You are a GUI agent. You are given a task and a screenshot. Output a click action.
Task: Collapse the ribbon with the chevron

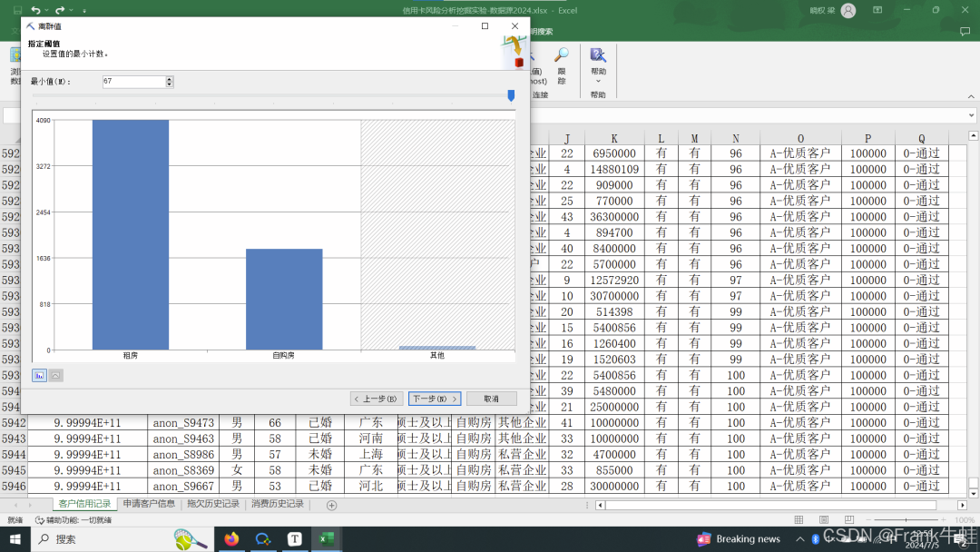(x=971, y=96)
